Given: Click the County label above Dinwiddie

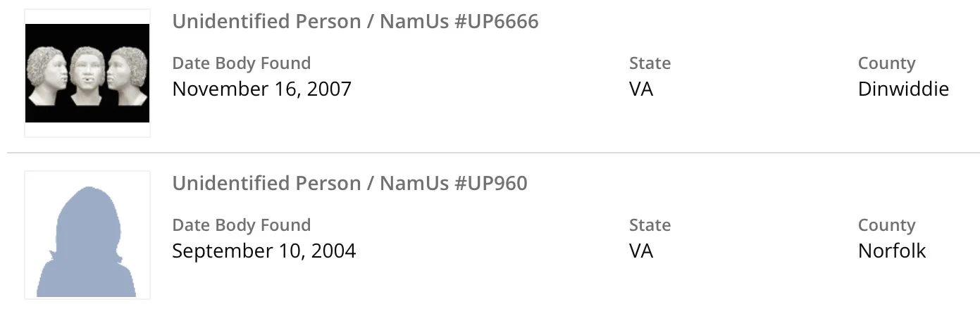Looking at the screenshot, I should (886, 63).
